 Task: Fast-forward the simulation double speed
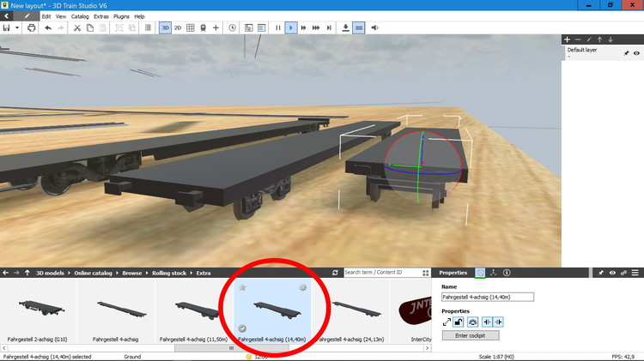303,28
